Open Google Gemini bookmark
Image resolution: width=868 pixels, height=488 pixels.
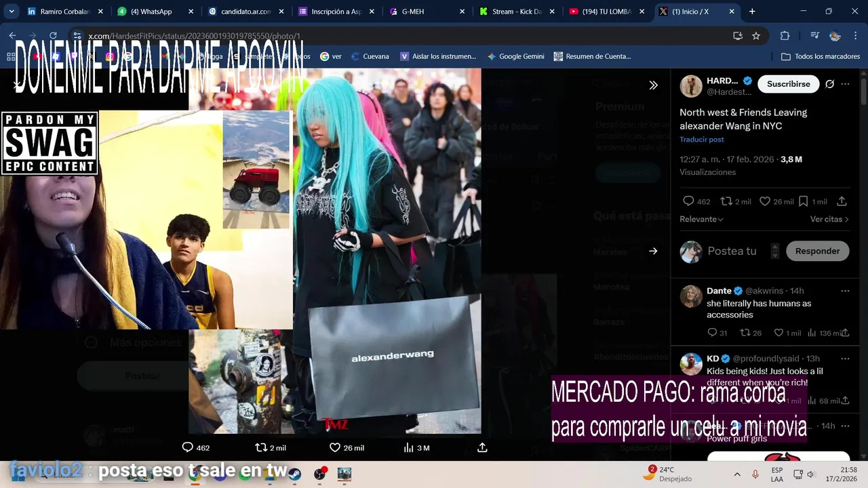pos(515,56)
